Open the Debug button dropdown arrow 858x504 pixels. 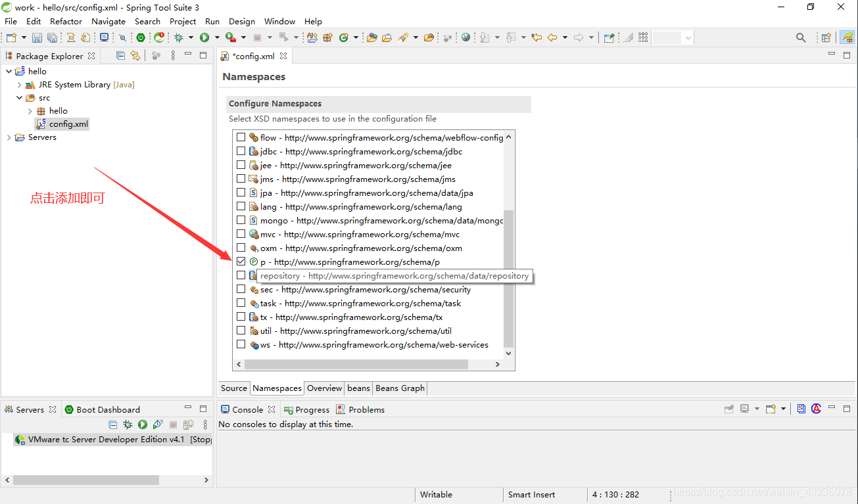coord(191,37)
